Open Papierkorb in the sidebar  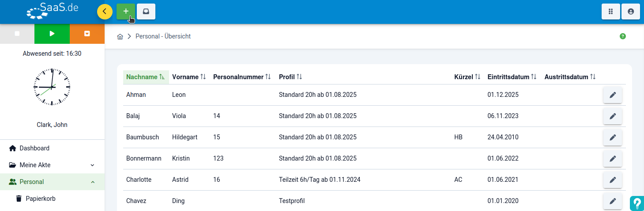[x=40, y=199]
